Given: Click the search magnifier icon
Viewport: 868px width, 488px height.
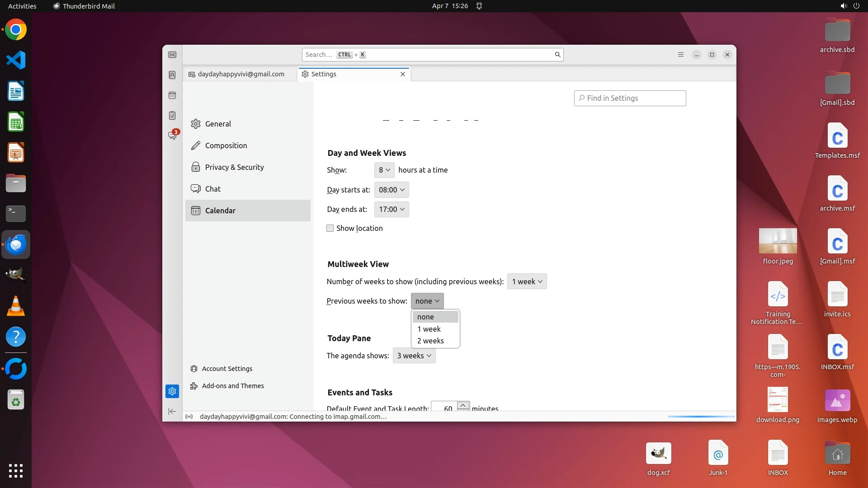Looking at the screenshot, I should tap(557, 55).
